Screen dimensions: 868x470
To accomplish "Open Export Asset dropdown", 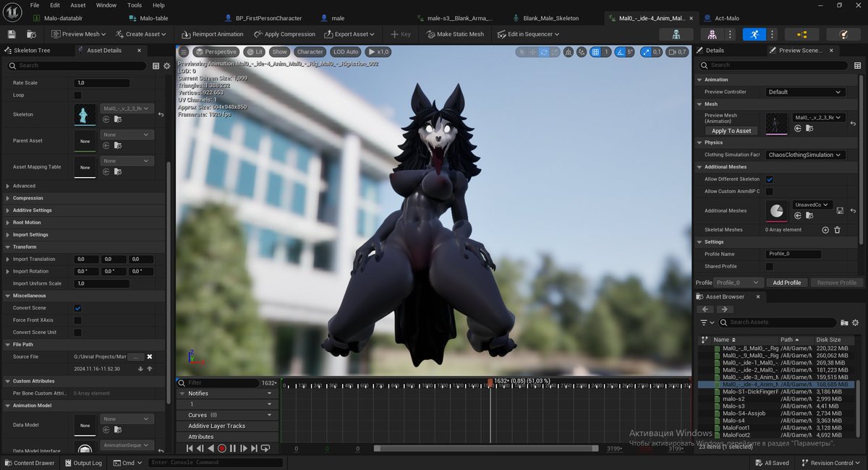I will [350, 34].
